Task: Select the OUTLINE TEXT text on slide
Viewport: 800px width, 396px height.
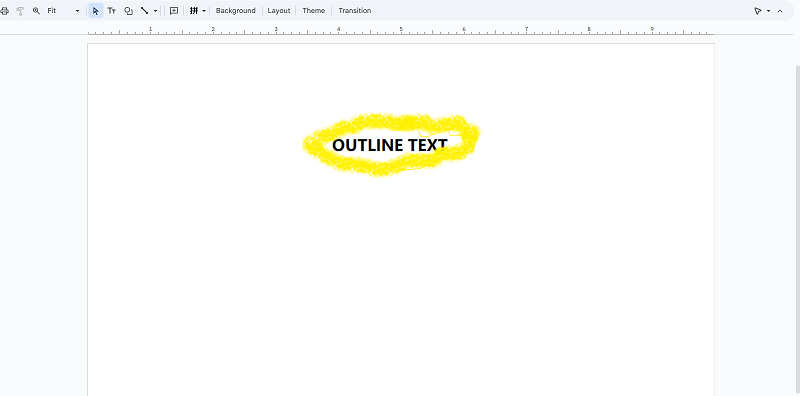Action: [x=390, y=145]
